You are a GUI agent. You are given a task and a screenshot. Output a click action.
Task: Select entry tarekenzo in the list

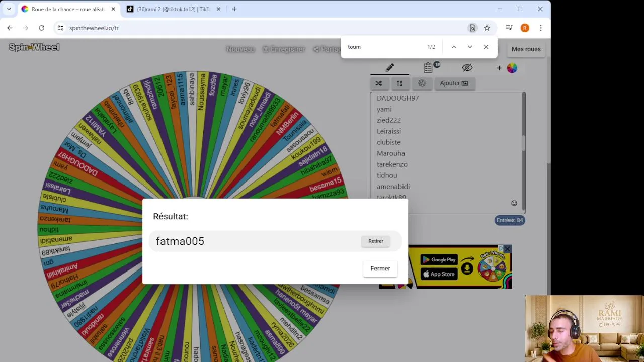(x=392, y=164)
